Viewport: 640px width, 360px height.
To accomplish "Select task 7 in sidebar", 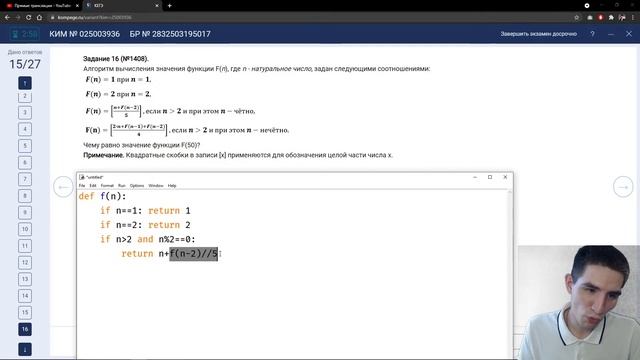I will (25, 179).
